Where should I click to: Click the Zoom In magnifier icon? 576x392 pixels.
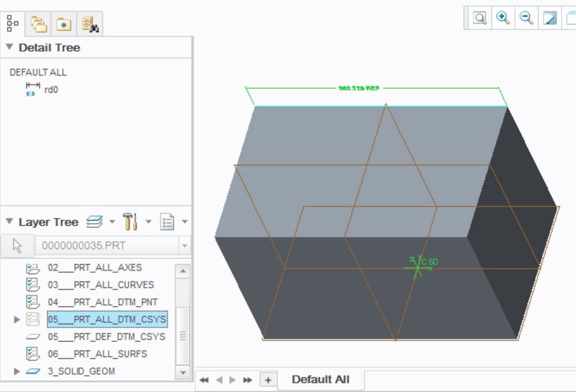[x=503, y=18]
